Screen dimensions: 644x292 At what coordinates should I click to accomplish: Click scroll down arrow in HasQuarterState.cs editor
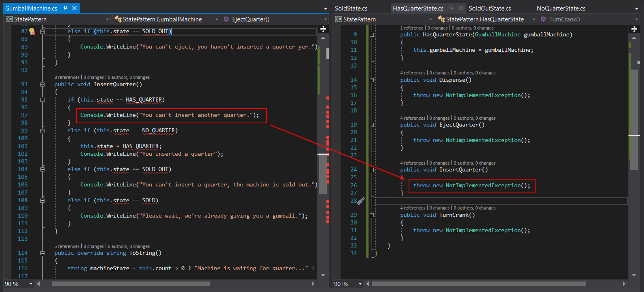(634, 275)
